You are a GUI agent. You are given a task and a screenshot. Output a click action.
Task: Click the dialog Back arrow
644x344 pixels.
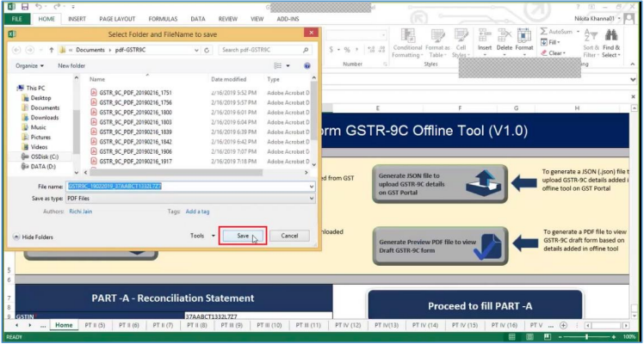(16, 50)
